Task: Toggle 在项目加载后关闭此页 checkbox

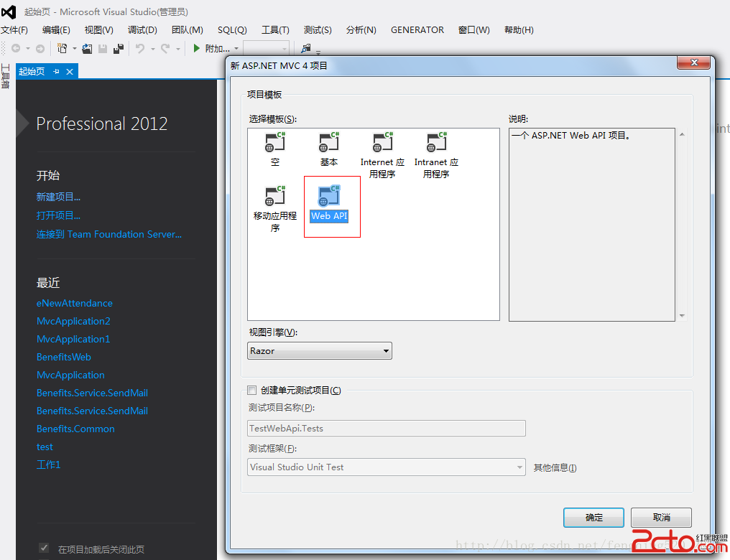Action: coord(44,549)
